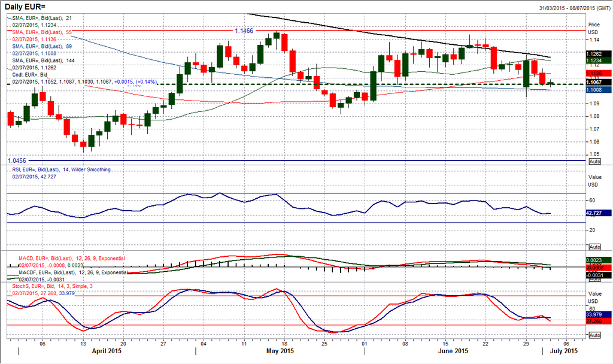Click the 29 date tick in June
This screenshot has height=364, width=613.
526,344
